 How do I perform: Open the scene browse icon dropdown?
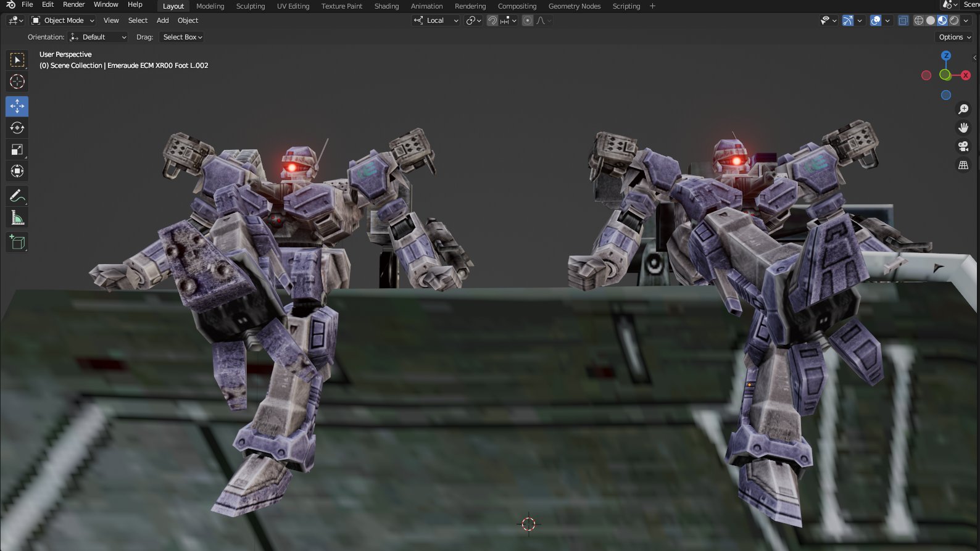coord(950,5)
